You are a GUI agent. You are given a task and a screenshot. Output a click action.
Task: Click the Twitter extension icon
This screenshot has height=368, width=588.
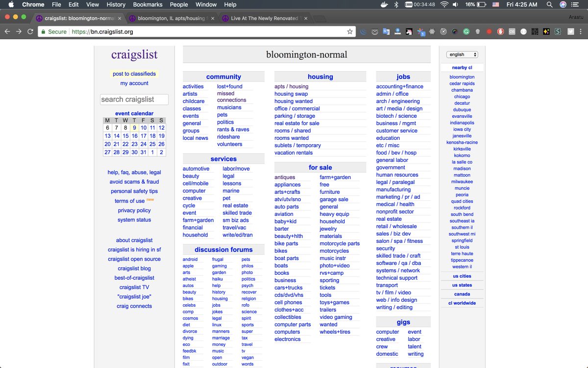pos(570,31)
